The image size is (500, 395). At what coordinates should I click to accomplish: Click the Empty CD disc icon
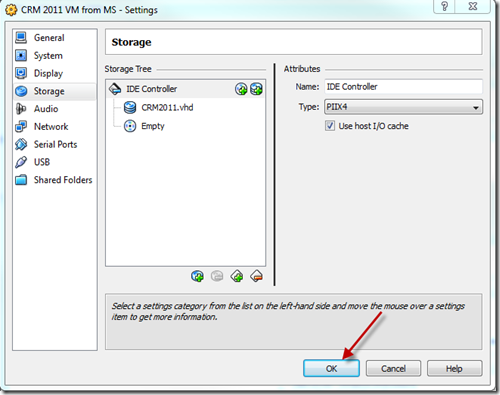[x=130, y=126]
